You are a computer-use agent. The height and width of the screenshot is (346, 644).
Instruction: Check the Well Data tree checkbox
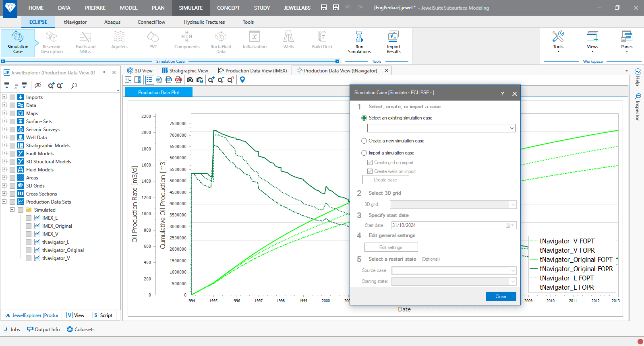(x=12, y=138)
